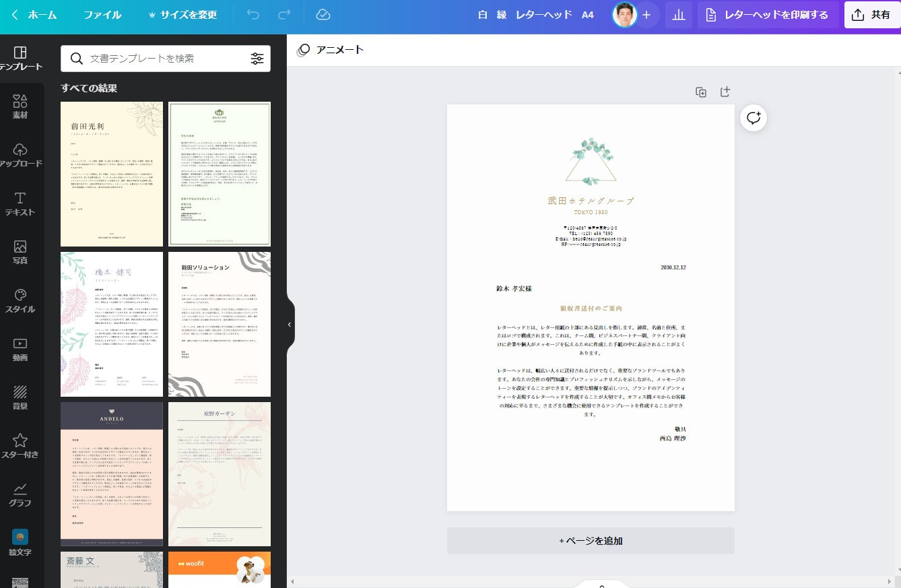
Task: Open the アップロード panel
Action: [20, 156]
